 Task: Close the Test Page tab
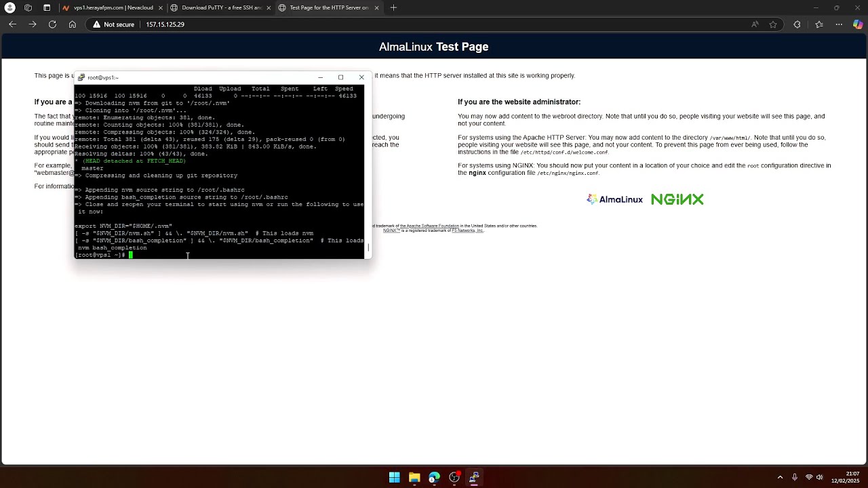[376, 7]
